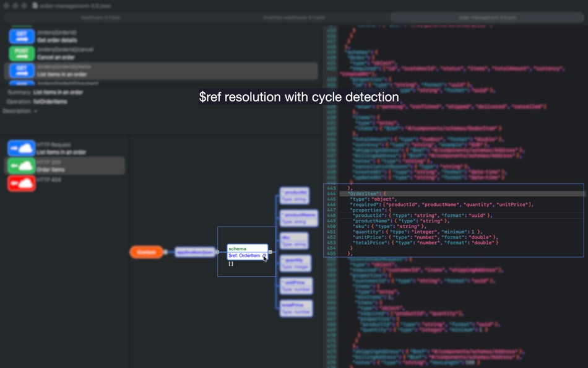Expand the Description field
588x368 pixels.
coord(36,111)
